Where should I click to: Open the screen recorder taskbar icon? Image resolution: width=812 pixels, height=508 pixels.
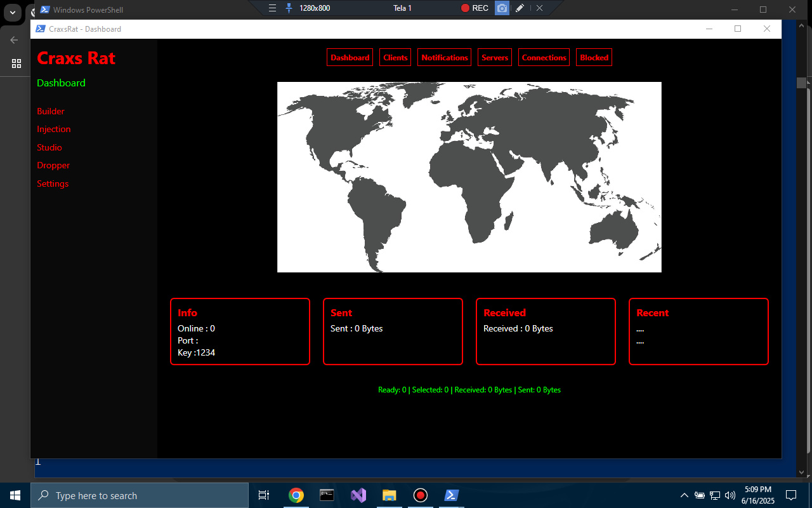420,495
